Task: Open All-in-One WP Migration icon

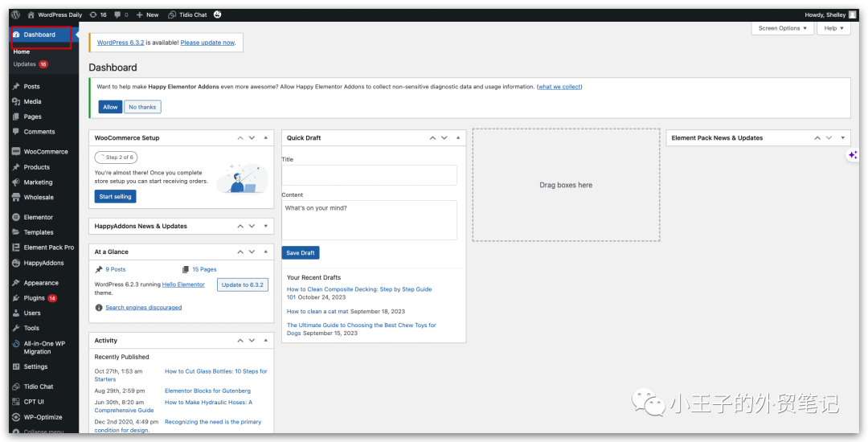Action: point(16,343)
